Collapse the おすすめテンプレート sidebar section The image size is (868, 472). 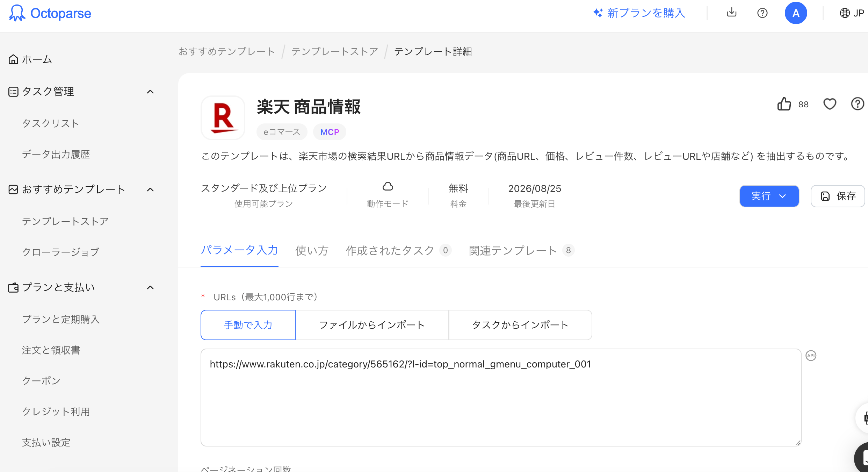tap(150, 189)
